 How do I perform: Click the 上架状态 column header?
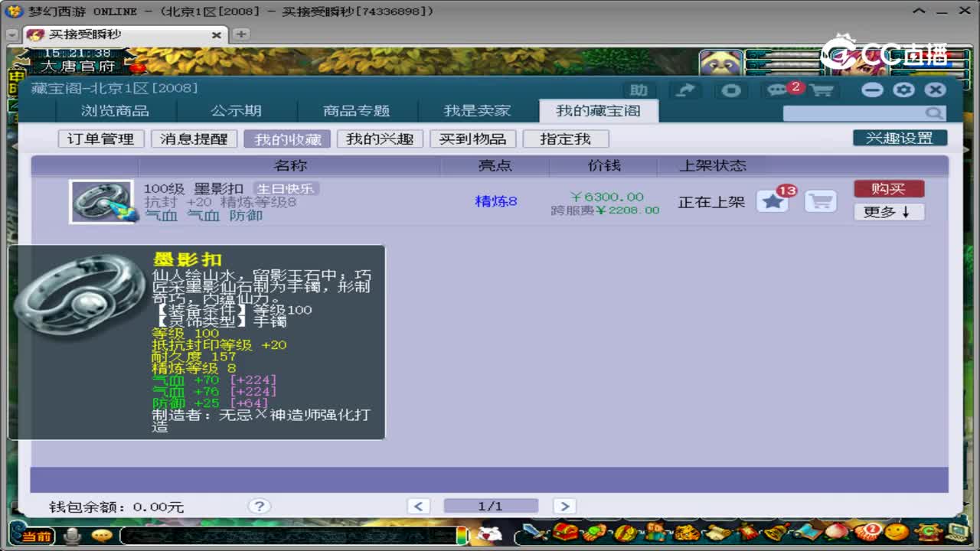point(713,165)
